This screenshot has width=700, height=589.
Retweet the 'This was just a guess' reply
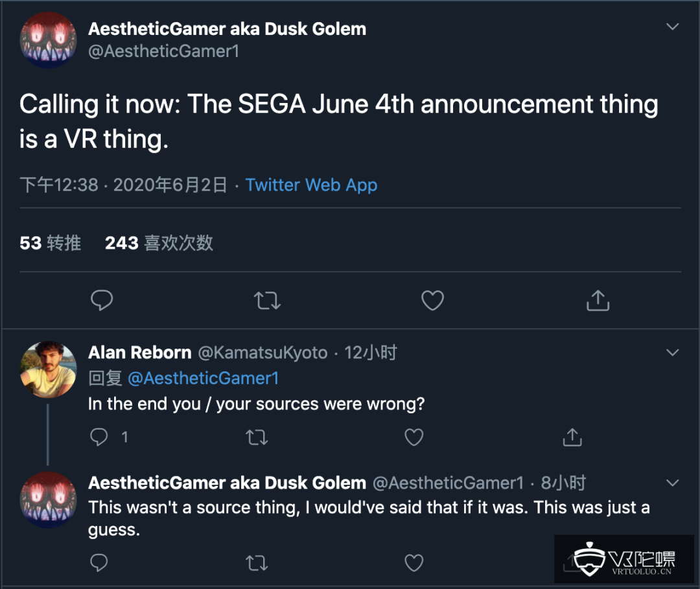[257, 562]
